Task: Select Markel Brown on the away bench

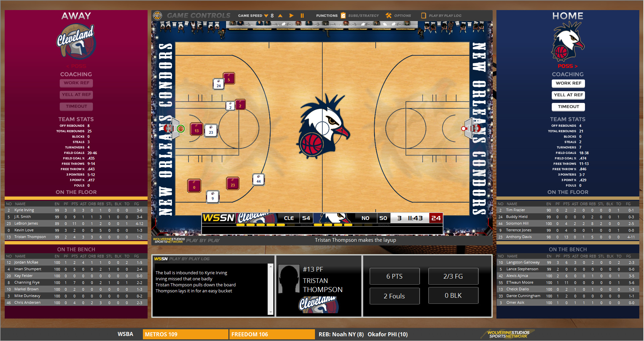Action: point(76,289)
